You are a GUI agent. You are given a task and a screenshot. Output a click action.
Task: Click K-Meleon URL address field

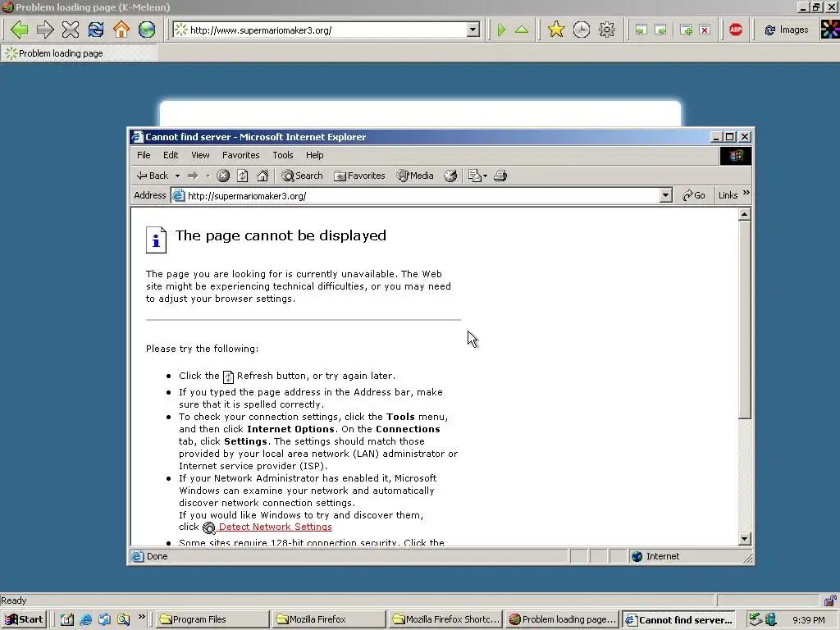pos(326,30)
